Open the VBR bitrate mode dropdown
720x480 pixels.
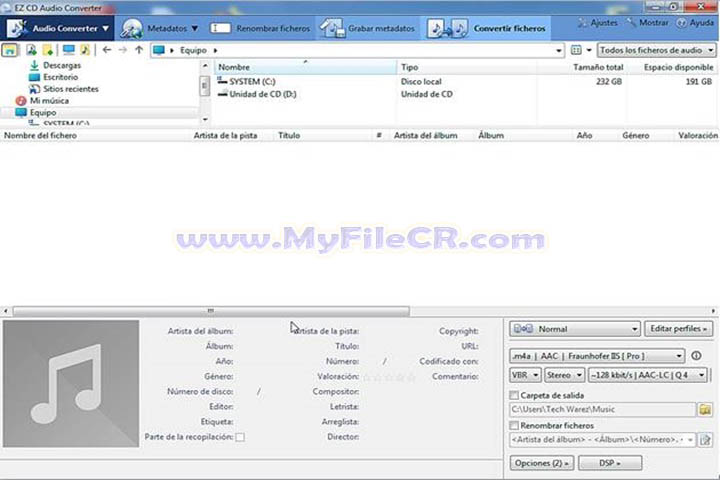pos(525,375)
